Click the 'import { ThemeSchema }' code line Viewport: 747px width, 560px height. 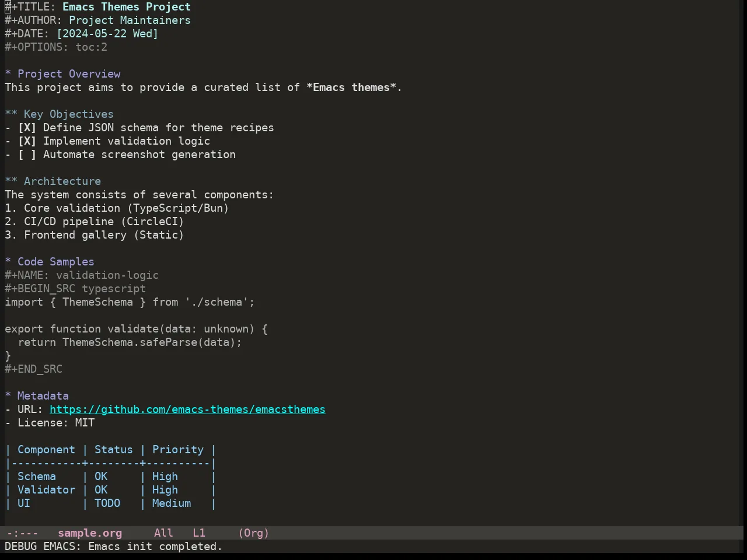[x=130, y=302]
